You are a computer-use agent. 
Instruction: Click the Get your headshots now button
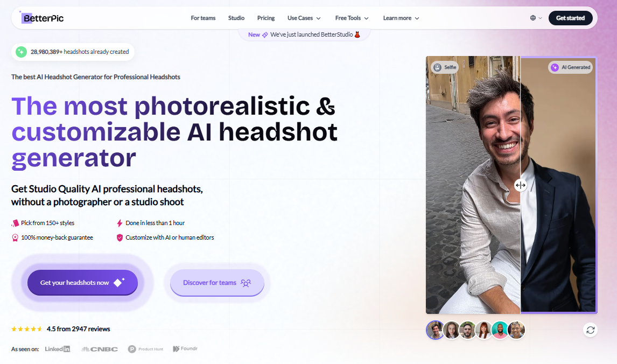coord(82,283)
